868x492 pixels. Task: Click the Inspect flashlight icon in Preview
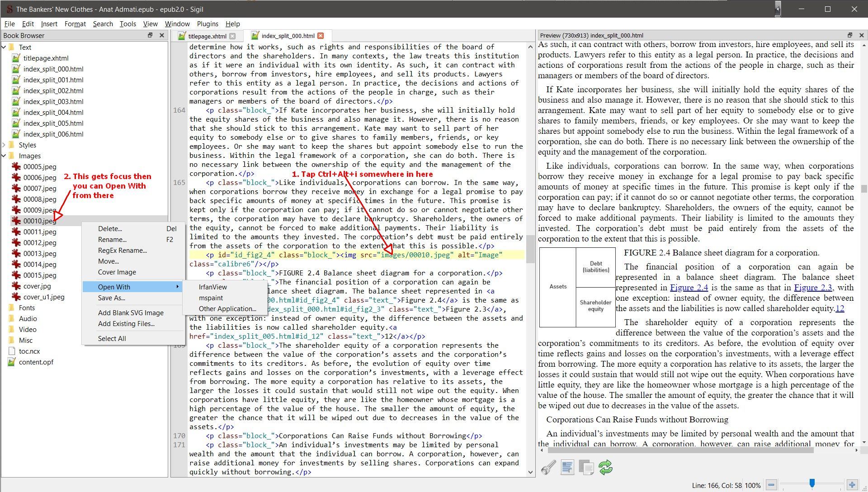[x=548, y=467]
